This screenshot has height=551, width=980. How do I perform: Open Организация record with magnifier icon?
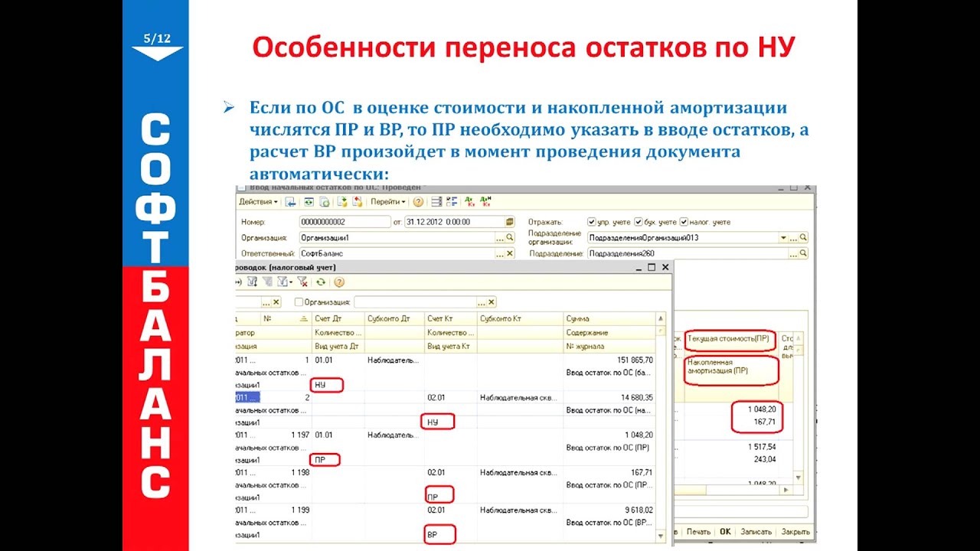(509, 238)
